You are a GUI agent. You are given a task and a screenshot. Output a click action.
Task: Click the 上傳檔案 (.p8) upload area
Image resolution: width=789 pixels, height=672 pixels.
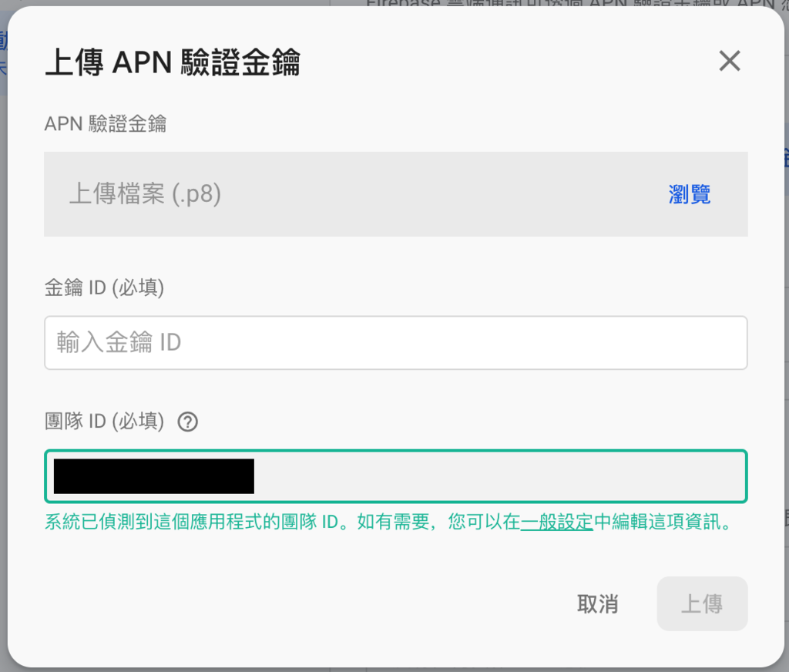point(395,194)
